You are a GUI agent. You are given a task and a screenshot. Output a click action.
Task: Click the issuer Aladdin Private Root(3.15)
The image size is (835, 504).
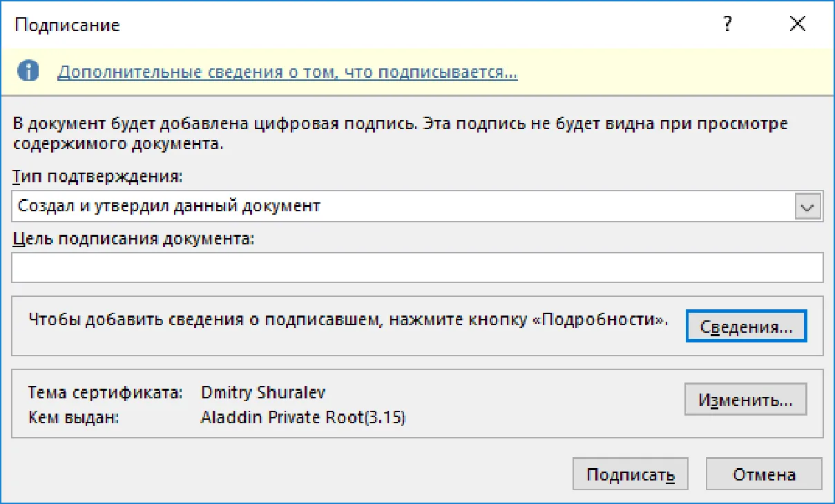pos(303,417)
